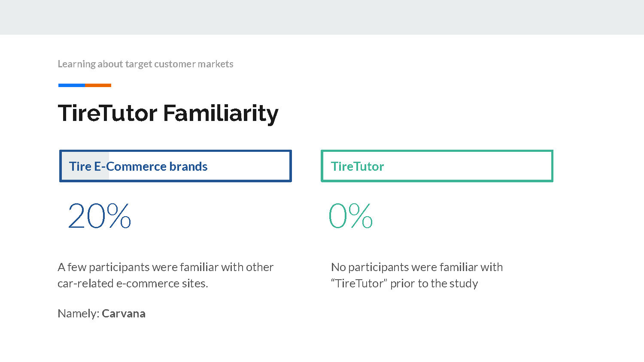
Task: Click the blue accent bar segment
Action: pyautogui.click(x=71, y=85)
